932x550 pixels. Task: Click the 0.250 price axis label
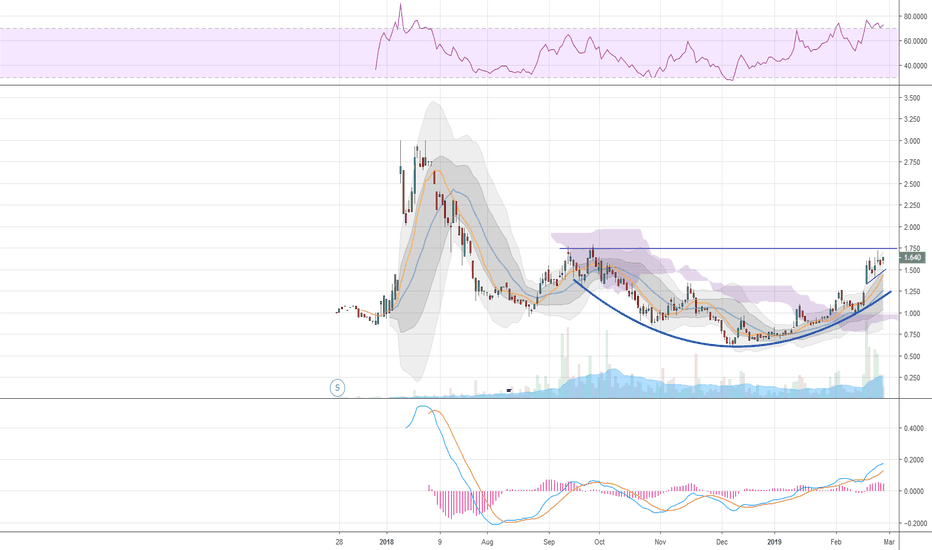coord(912,378)
